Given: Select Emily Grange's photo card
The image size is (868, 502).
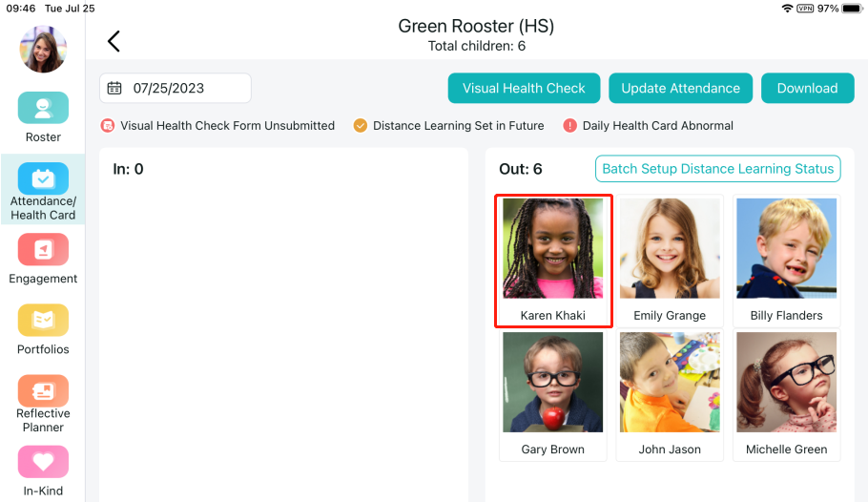Looking at the screenshot, I should coord(670,261).
